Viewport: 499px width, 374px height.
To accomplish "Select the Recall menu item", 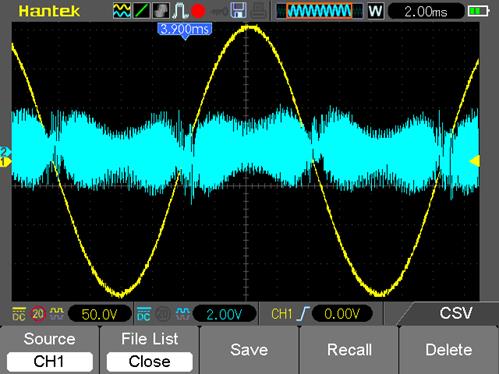I will (x=349, y=350).
